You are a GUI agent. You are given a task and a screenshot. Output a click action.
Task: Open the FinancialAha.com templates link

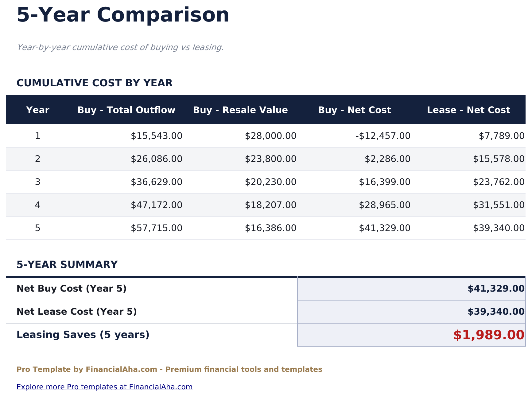[x=105, y=387]
